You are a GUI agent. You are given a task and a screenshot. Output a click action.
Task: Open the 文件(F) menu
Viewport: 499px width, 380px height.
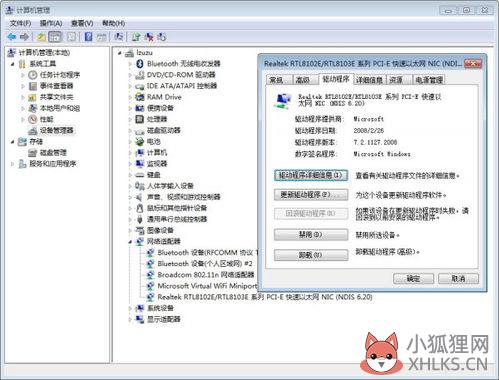(20, 23)
